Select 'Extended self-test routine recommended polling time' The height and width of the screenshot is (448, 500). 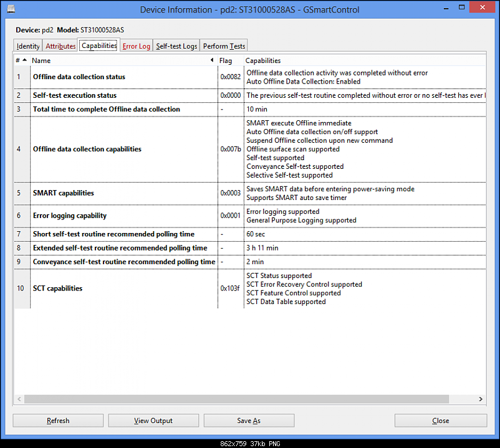[x=250, y=248]
